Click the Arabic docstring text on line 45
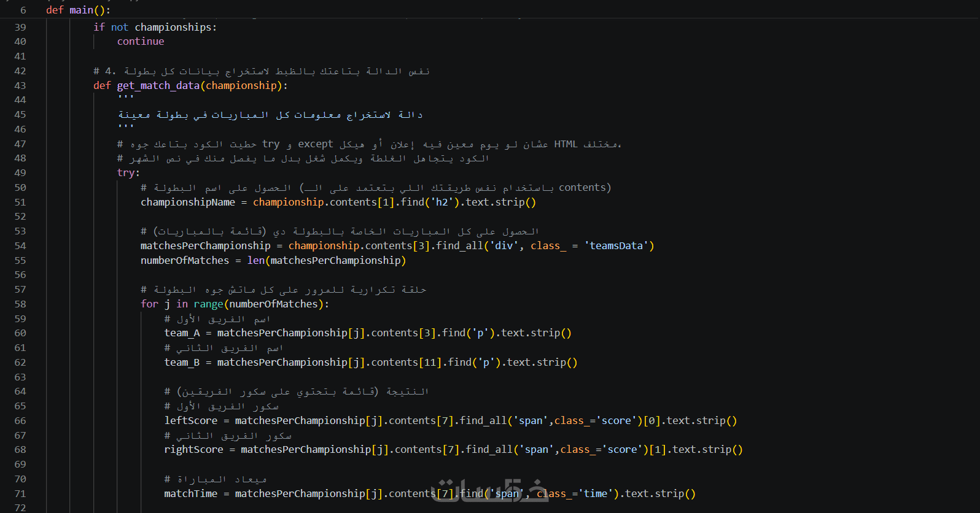The image size is (980, 513). click(x=270, y=115)
